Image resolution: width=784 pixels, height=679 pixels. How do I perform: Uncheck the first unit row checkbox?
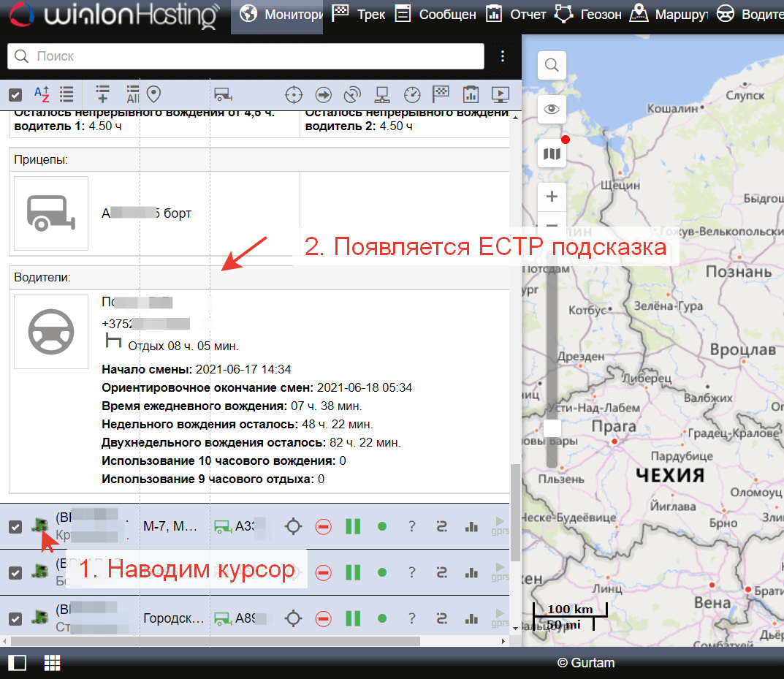tap(15, 526)
